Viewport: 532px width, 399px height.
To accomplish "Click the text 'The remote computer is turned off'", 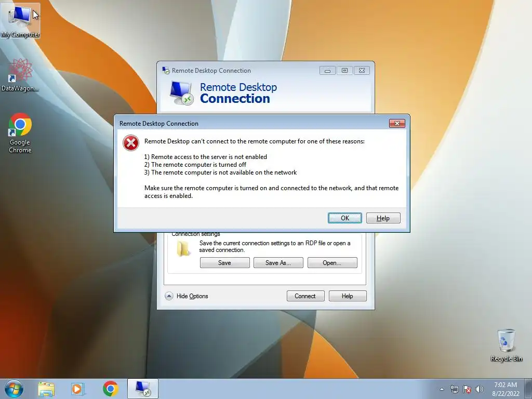I will pyautogui.click(x=198, y=165).
